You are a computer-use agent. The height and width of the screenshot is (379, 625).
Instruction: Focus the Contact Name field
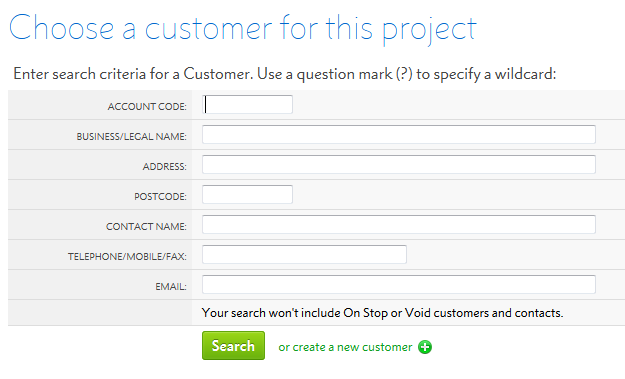399,224
